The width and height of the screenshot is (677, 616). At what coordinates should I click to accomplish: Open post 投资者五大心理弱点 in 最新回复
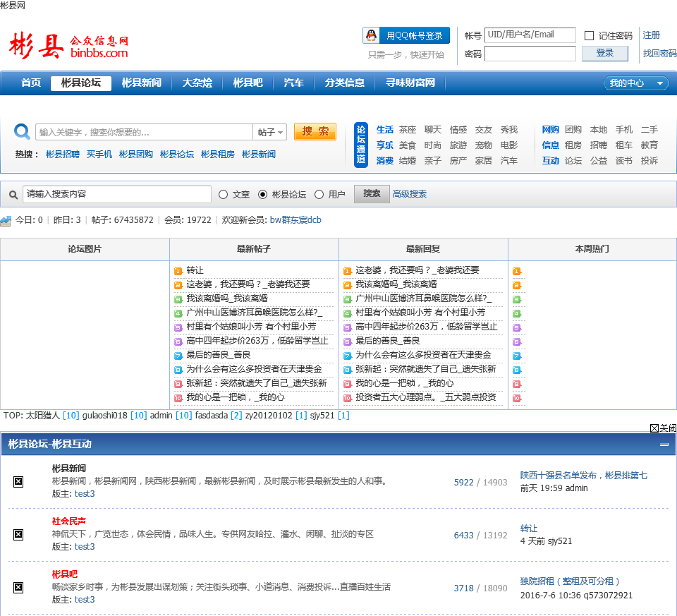(426, 397)
